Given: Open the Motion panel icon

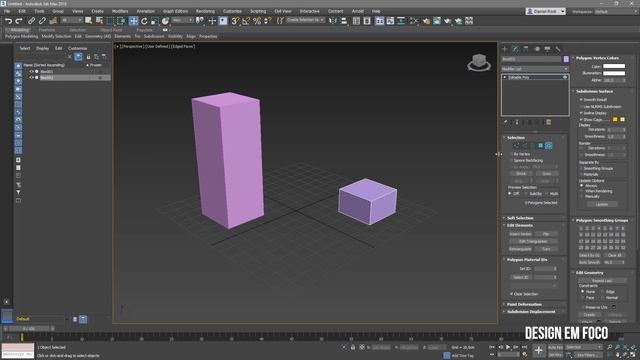Looking at the screenshot, I should [537, 49].
